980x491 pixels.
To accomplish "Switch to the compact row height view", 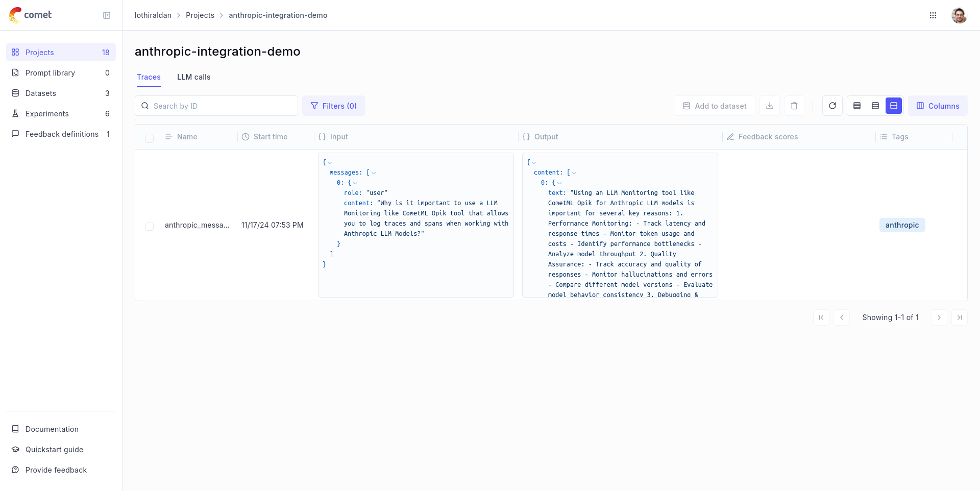I will click(857, 106).
